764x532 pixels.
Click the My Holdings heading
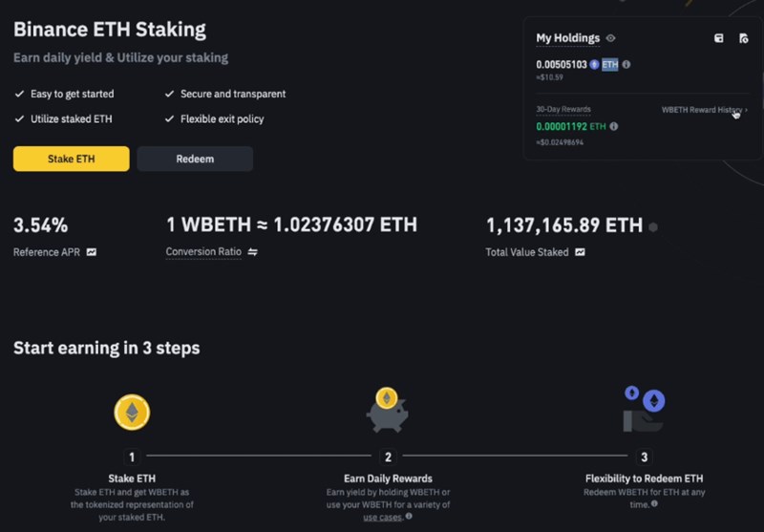[567, 38]
